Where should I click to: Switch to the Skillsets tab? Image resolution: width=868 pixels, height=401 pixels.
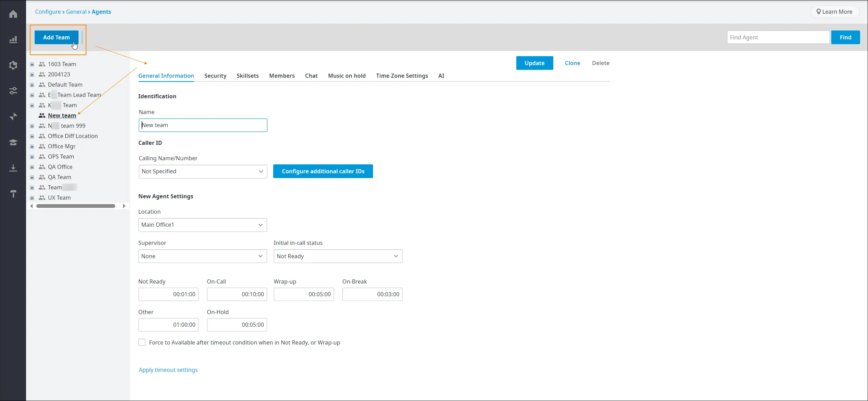point(248,76)
